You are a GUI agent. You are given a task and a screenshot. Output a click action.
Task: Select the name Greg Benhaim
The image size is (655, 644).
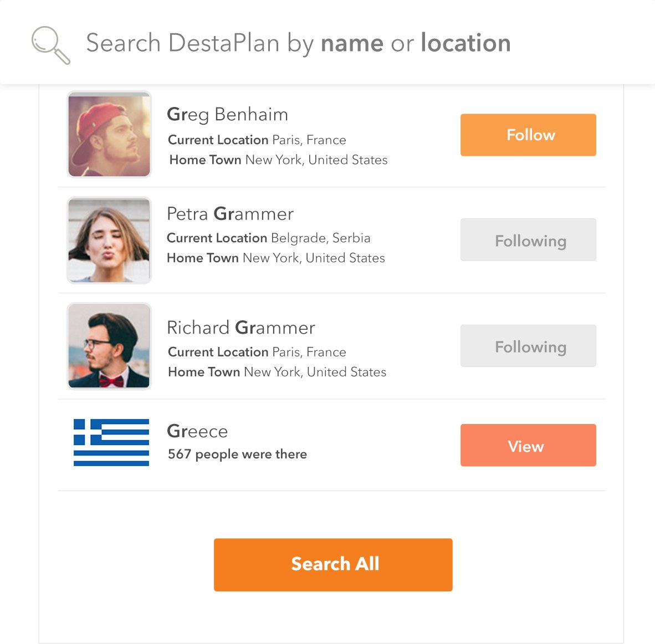227,115
